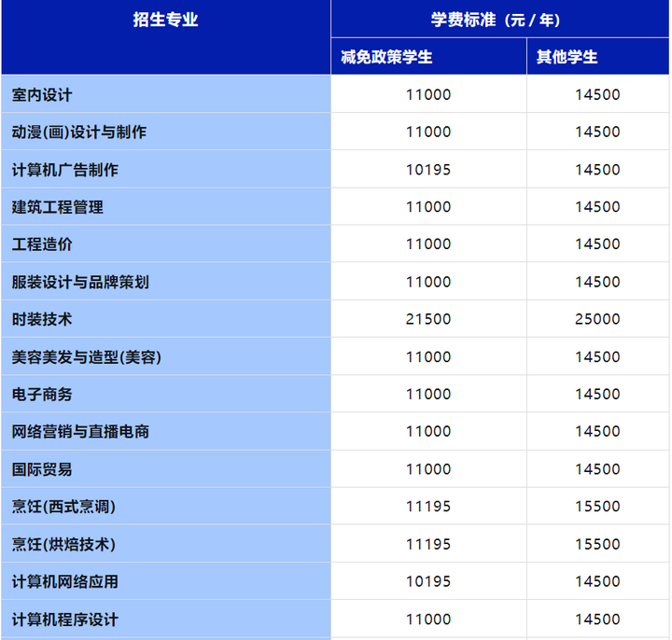Click the 21500 tuition fee cell
672x640 pixels.
point(428,319)
